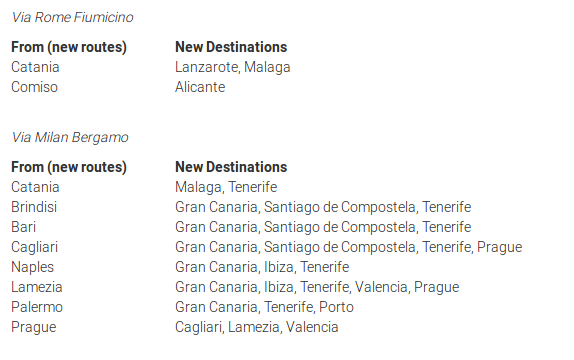Click Lamezia's destinations ending in 'Valencia, Prague'
574x360 pixels.
(317, 287)
